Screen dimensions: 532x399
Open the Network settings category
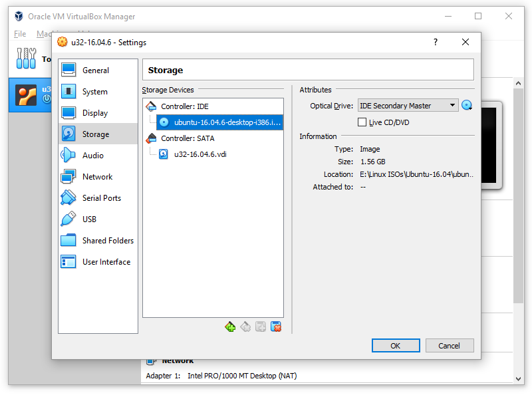click(x=97, y=177)
